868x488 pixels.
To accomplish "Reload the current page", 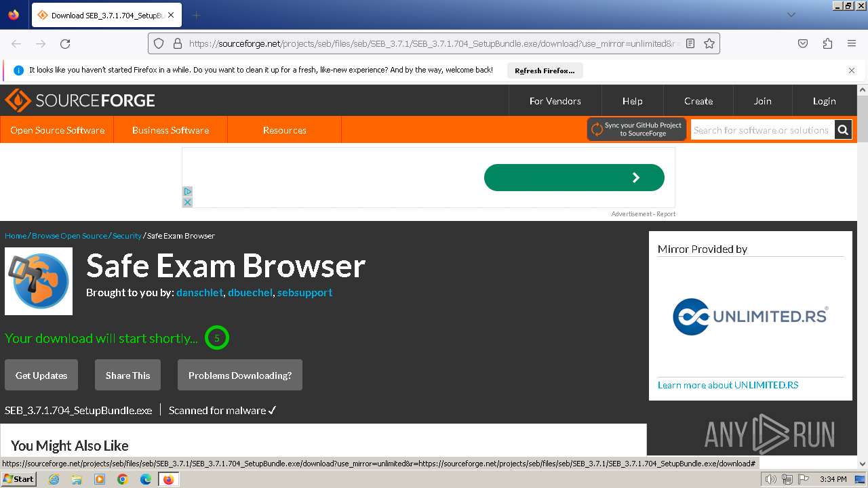I will [x=65, y=43].
